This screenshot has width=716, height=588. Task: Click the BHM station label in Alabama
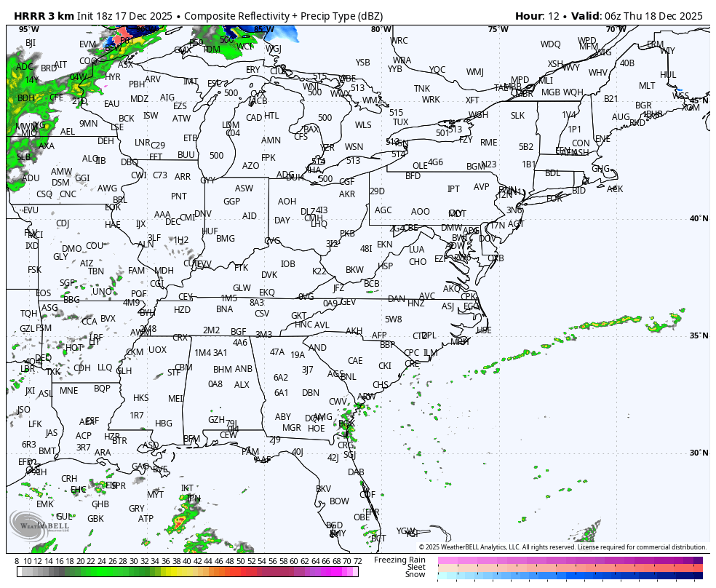coord(222,370)
